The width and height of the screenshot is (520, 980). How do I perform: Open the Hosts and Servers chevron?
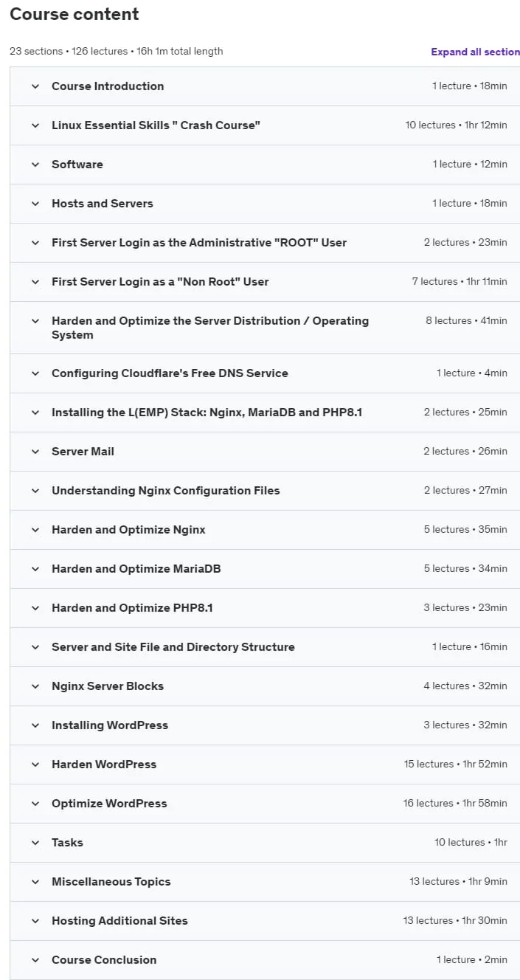pos(35,204)
